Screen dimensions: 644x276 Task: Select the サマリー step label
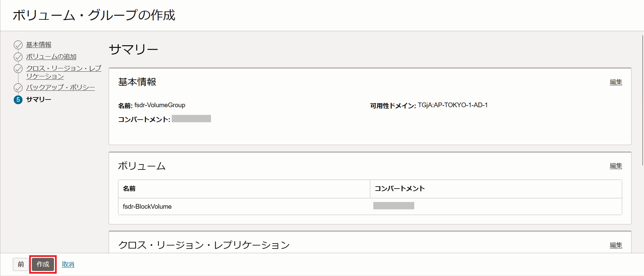[x=39, y=99]
